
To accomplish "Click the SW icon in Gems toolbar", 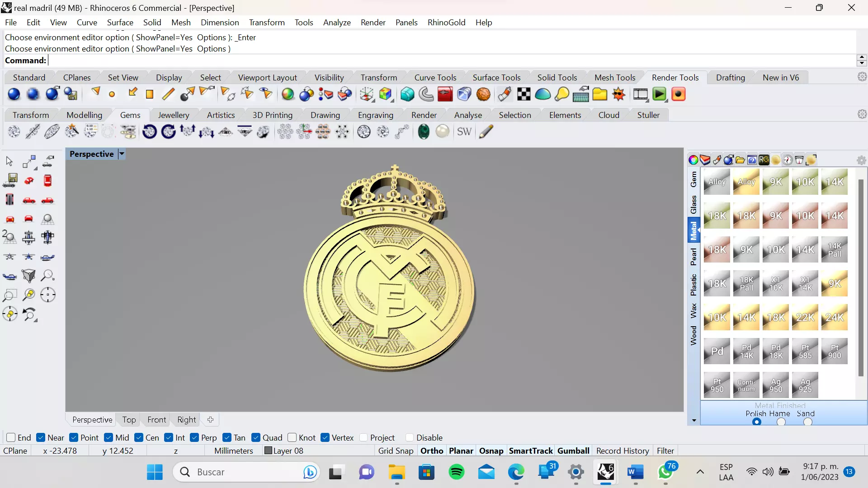I will coord(464,131).
